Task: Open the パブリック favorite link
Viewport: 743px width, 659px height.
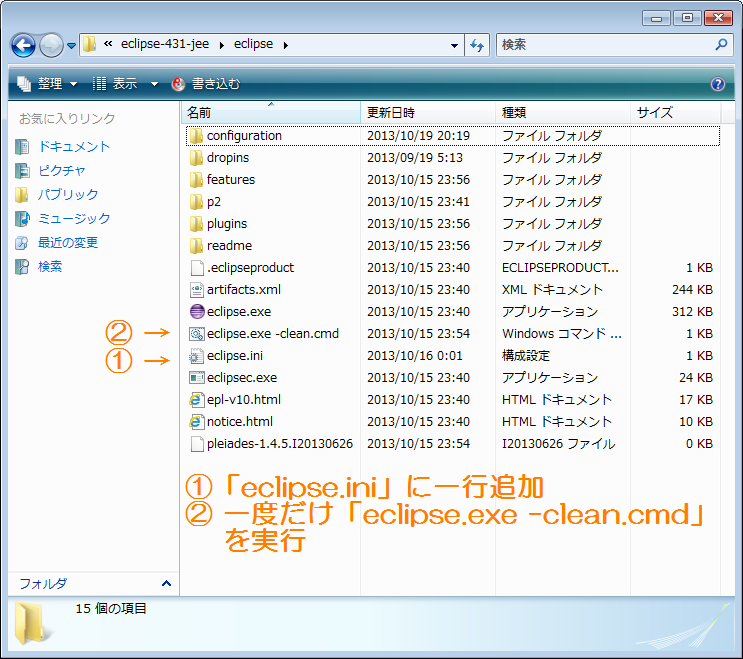Action: pyautogui.click(x=68, y=194)
